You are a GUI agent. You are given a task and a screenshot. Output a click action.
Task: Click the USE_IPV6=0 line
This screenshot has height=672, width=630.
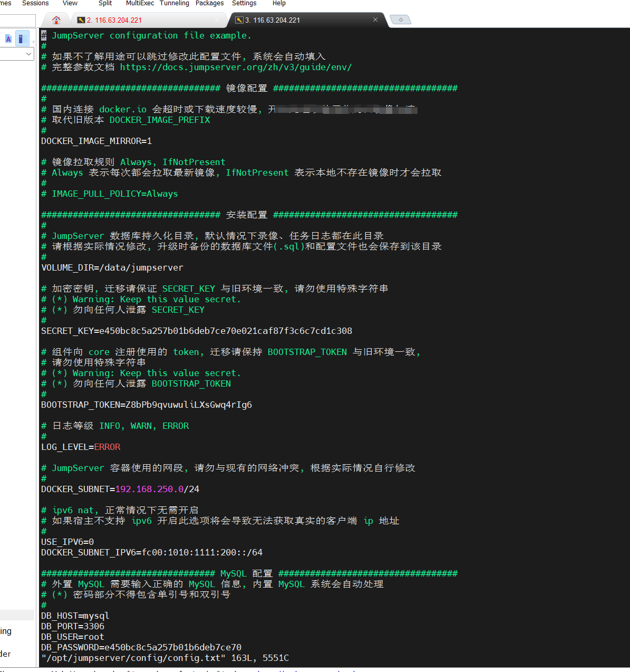(67, 542)
